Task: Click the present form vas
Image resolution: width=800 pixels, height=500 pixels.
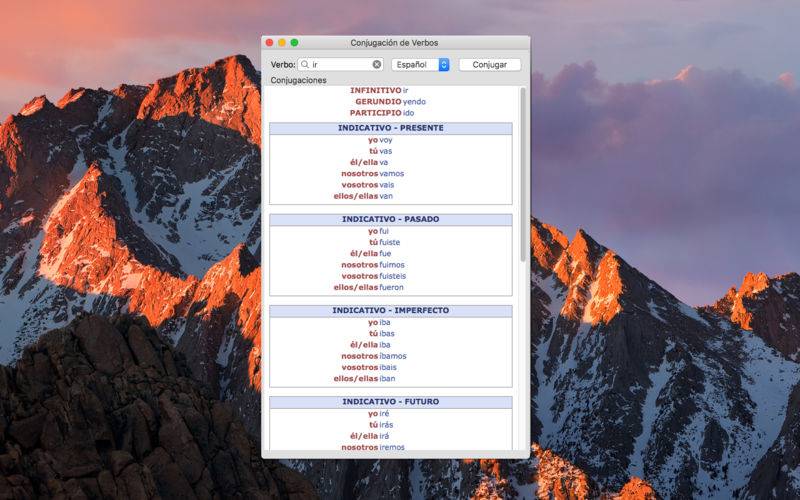Action: pos(386,152)
